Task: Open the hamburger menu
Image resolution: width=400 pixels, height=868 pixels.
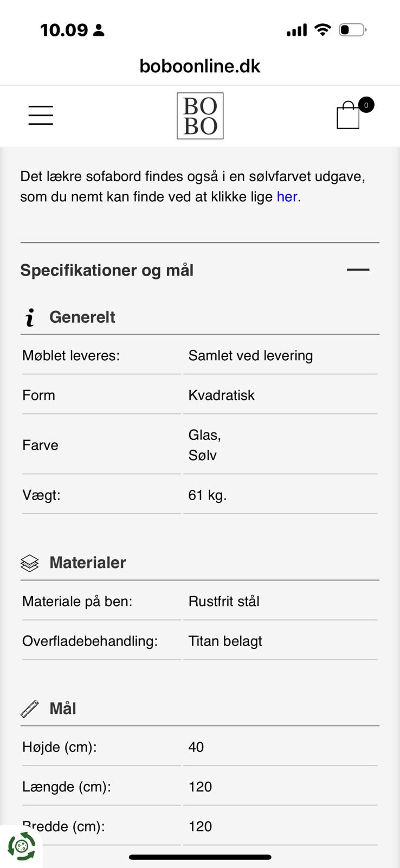Action: point(41,116)
